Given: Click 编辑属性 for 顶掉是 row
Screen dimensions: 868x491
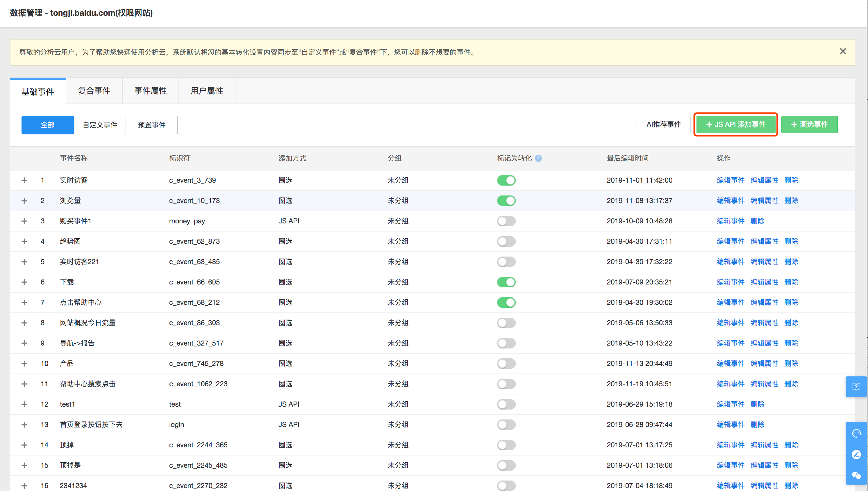Looking at the screenshot, I should 765,465.
